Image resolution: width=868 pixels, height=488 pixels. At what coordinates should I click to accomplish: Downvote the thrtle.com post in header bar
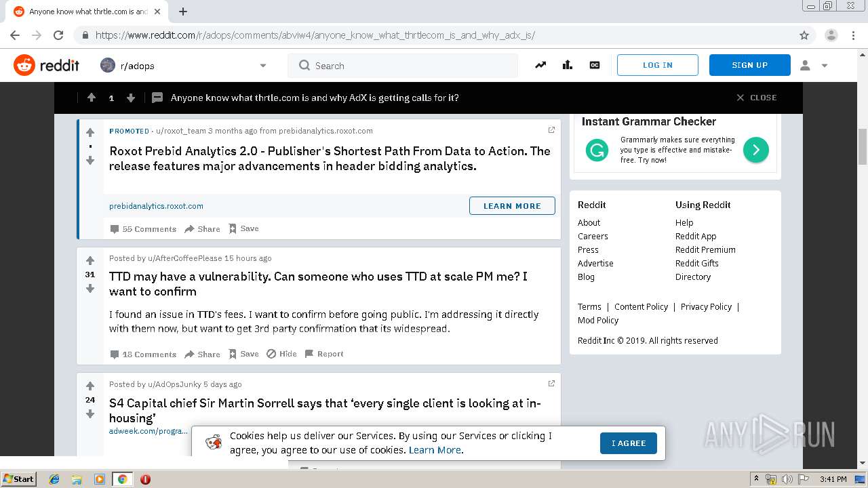point(131,98)
